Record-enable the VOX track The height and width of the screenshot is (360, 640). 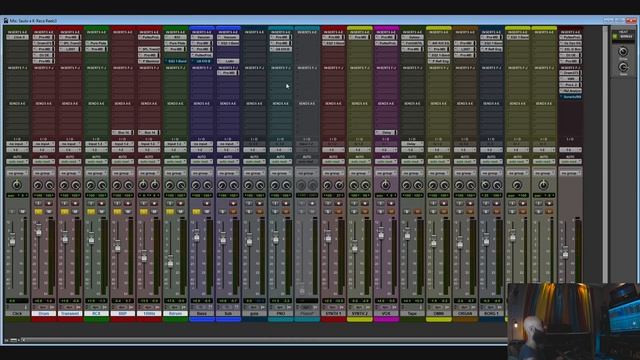(x=391, y=203)
